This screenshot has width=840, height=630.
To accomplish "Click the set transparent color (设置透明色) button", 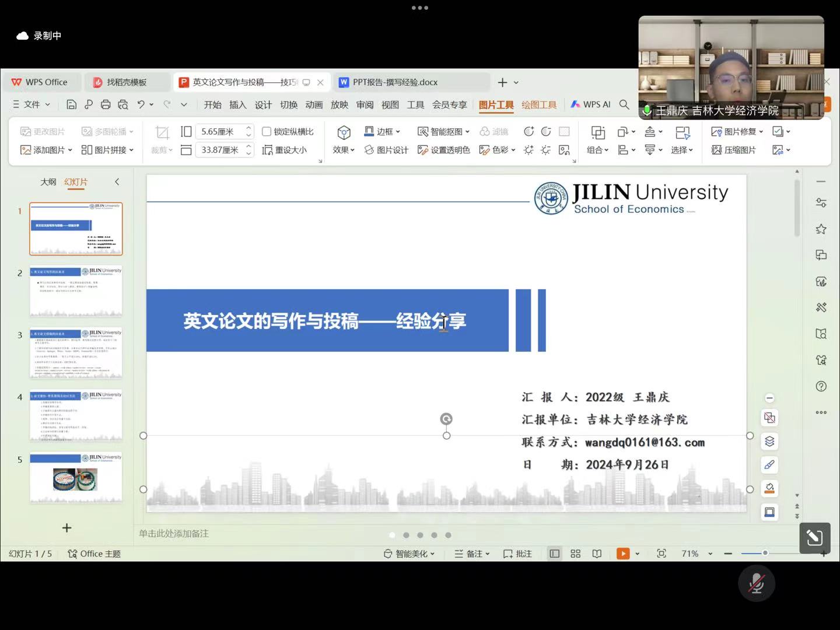I will tap(444, 150).
